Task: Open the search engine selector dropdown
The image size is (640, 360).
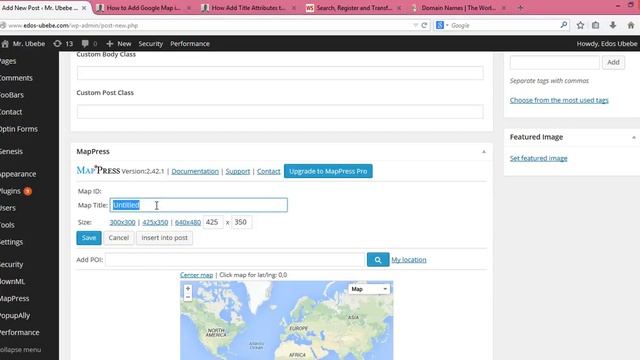Action: pos(442,25)
